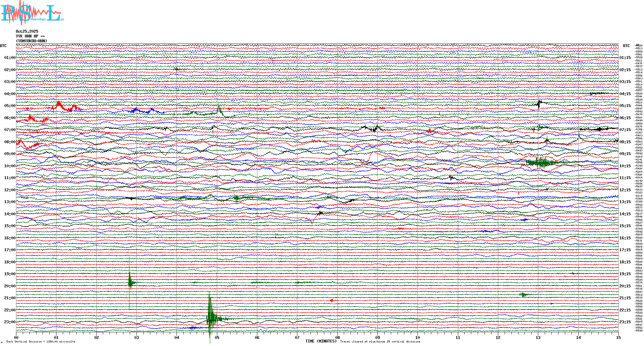Image resolution: width=644 pixels, height=346 pixels.
Task: Click the right UTC axis header
Action: tap(626, 46)
